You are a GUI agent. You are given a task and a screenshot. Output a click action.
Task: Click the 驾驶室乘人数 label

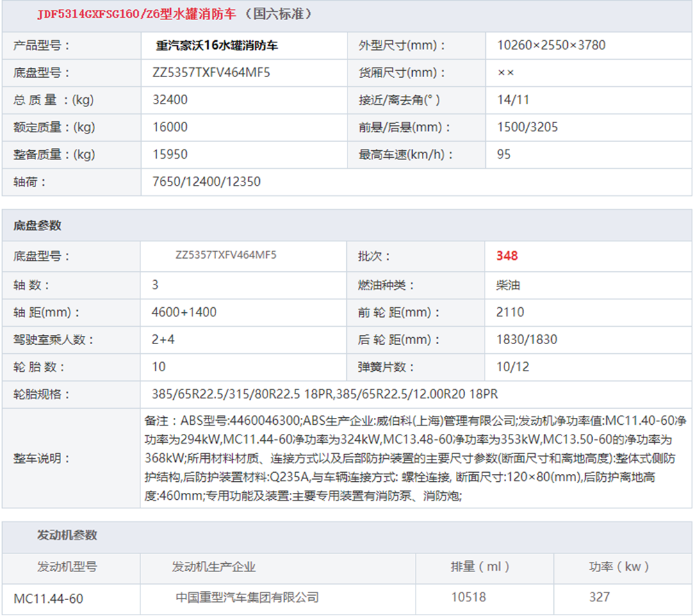click(x=54, y=340)
